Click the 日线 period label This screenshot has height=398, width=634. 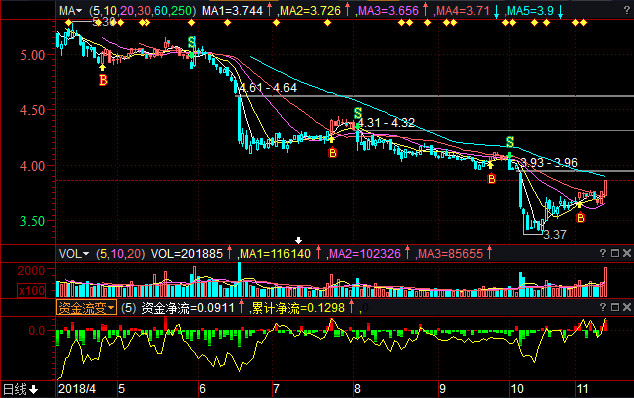(x=15, y=390)
